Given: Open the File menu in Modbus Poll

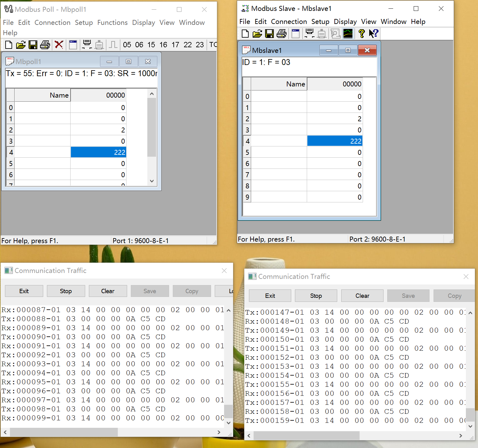Looking at the screenshot, I should tap(8, 22).
